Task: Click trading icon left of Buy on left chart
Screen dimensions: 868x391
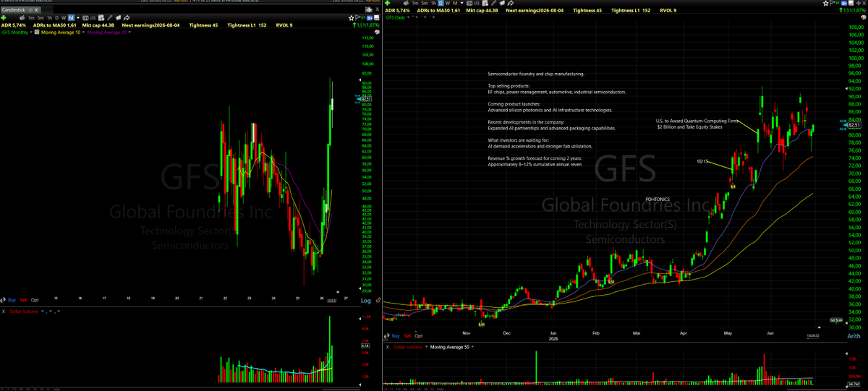Action: click(x=3, y=300)
